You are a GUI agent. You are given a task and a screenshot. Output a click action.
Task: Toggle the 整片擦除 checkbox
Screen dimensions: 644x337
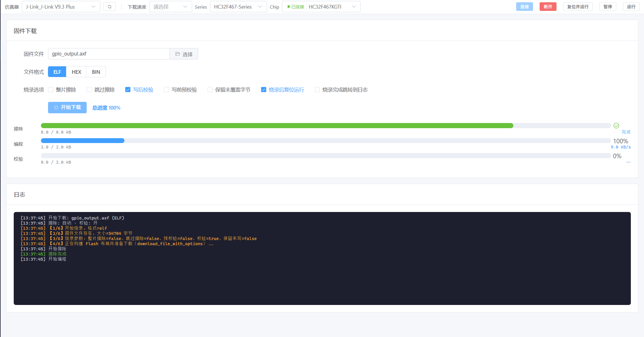coord(51,90)
